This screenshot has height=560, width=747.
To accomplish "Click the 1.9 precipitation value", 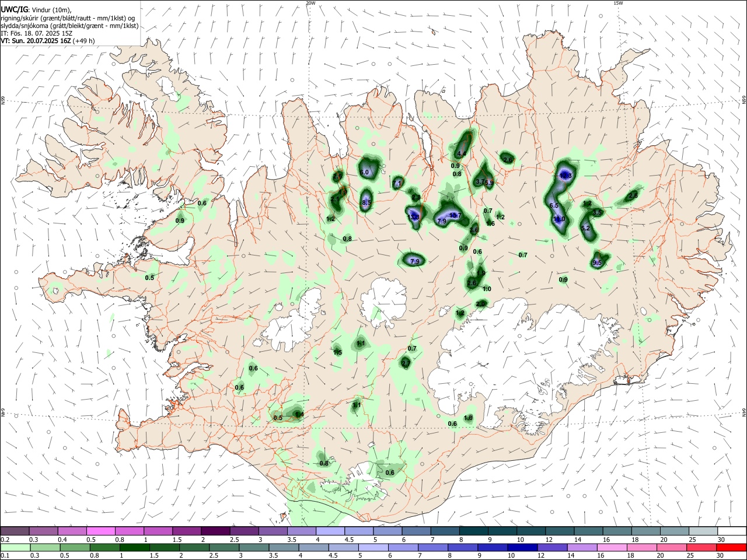I will pos(481,273).
